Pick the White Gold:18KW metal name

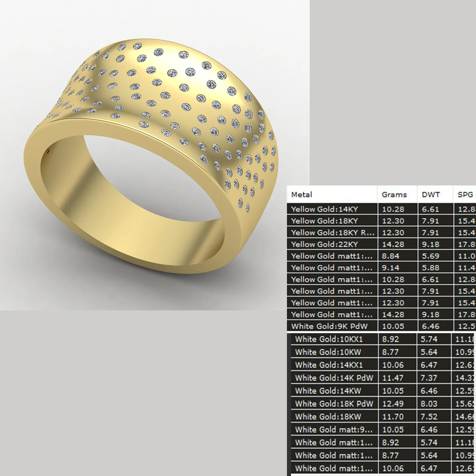pos(328,416)
